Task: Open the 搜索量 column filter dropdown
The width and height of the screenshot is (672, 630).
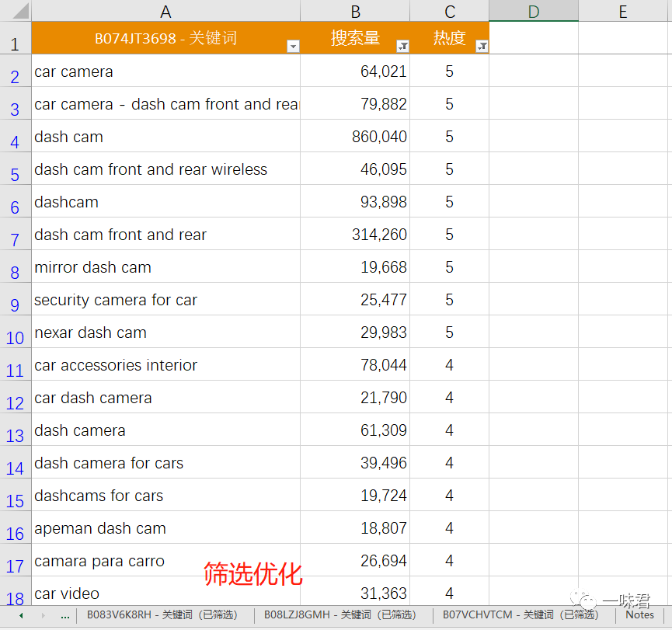Action: click(403, 46)
